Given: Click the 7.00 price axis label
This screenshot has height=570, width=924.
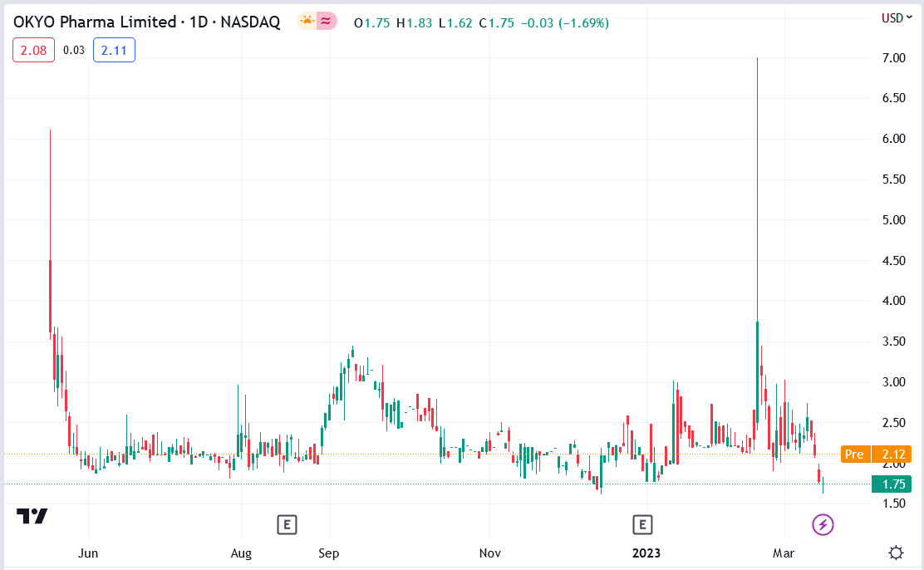Looking at the screenshot, I should [893, 58].
